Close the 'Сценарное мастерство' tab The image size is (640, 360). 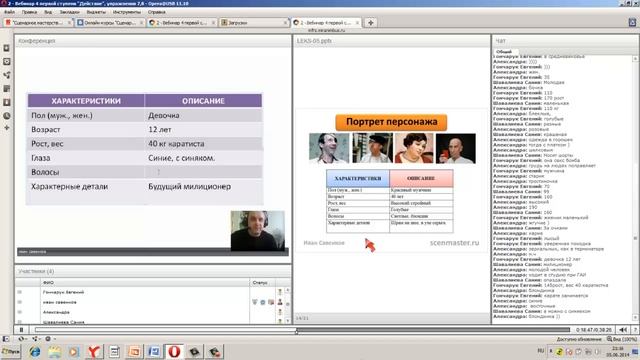click(x=69, y=23)
